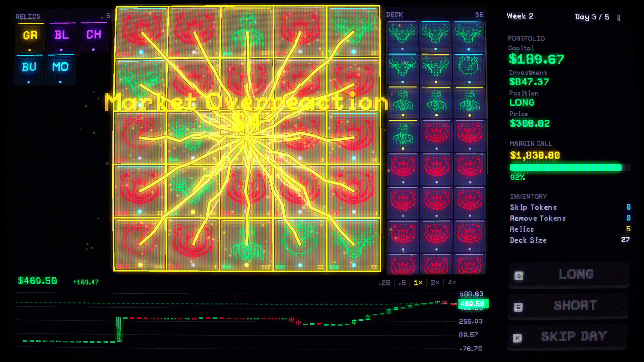Select the MO relic icon

60,67
